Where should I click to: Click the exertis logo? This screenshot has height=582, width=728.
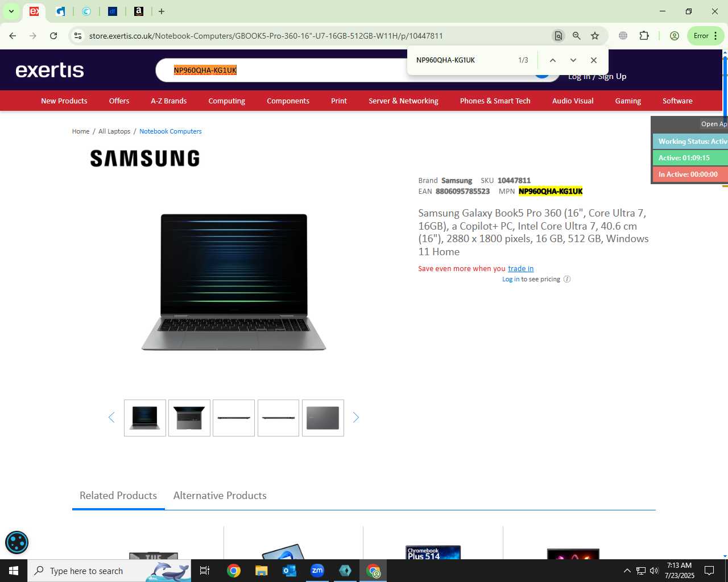pyautogui.click(x=50, y=70)
